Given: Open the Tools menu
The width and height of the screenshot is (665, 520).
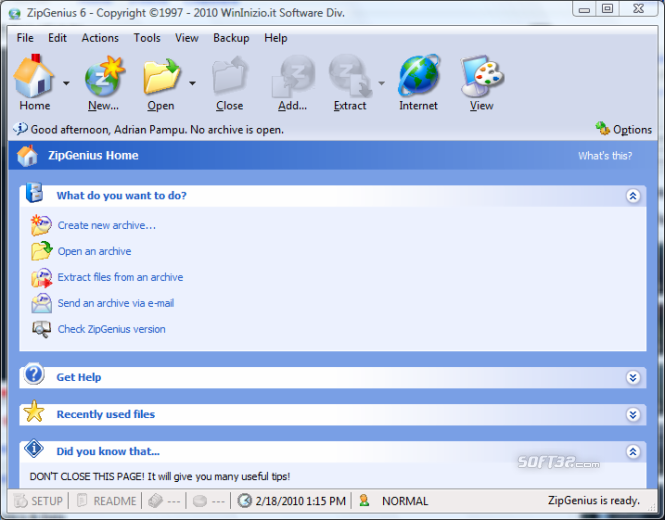Looking at the screenshot, I should [147, 38].
